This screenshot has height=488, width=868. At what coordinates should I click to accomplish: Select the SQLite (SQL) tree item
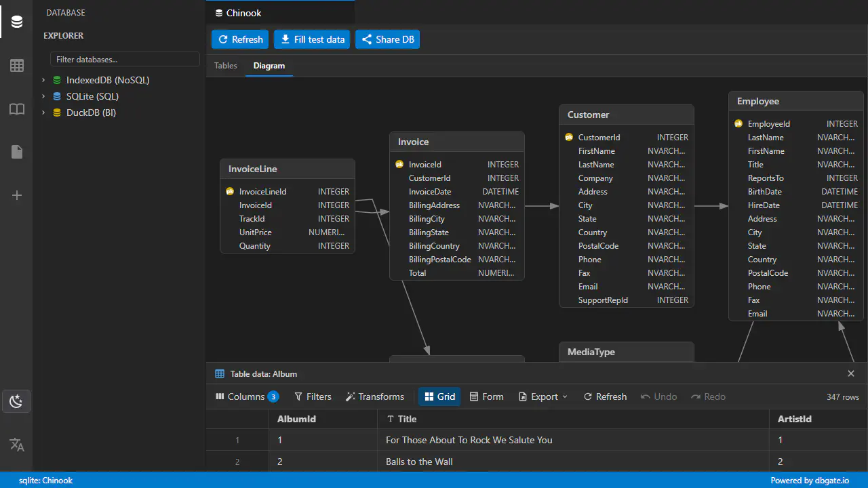(x=92, y=96)
